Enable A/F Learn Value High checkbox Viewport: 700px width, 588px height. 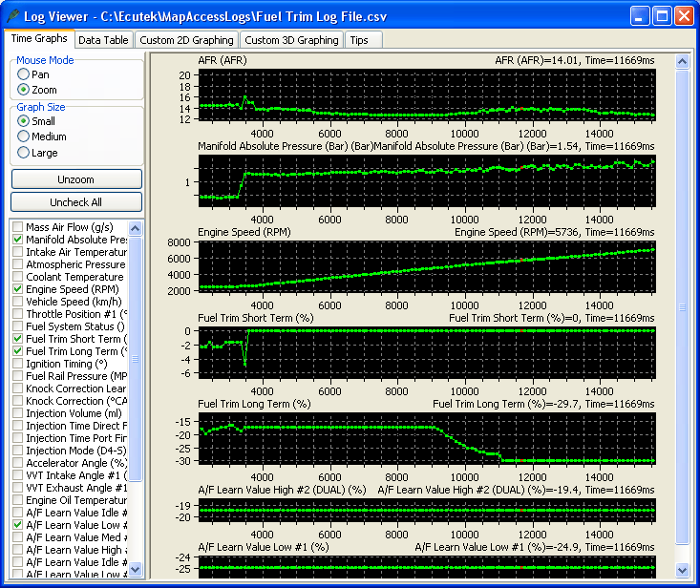pyautogui.click(x=18, y=550)
